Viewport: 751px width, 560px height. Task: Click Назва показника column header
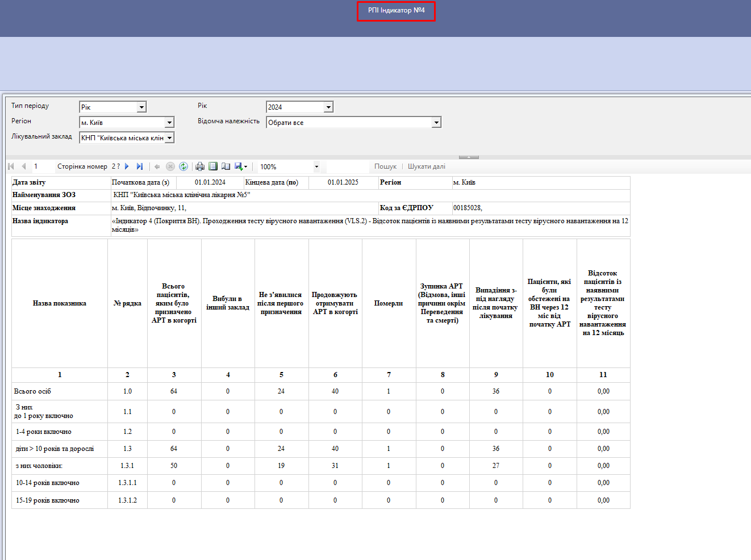(x=60, y=303)
